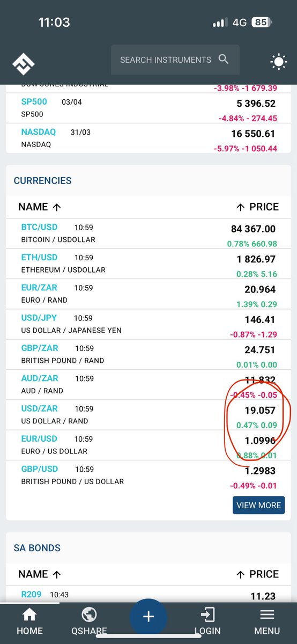Open R209 bond link

(31, 594)
